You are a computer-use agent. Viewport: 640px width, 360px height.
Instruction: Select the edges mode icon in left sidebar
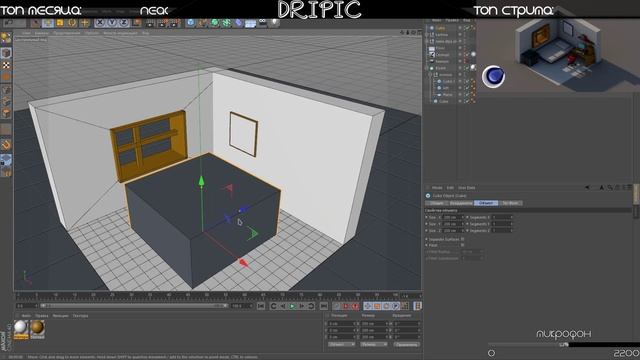(6, 101)
